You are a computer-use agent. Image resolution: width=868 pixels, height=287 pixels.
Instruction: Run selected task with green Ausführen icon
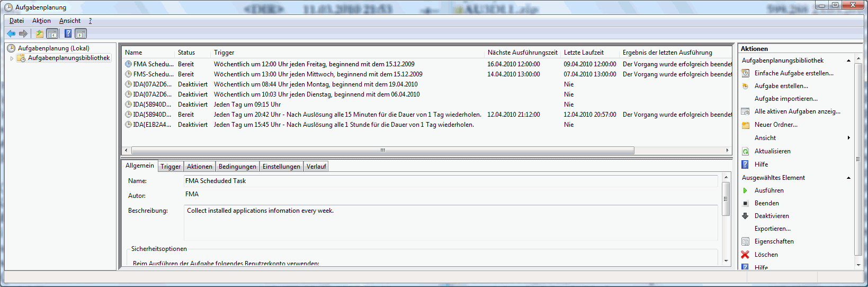(x=745, y=190)
